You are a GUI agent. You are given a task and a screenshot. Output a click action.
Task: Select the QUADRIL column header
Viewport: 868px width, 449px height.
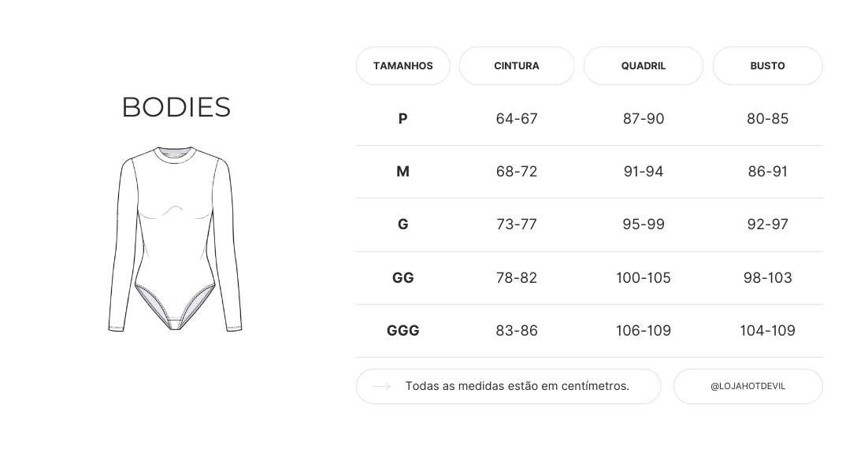tap(644, 66)
